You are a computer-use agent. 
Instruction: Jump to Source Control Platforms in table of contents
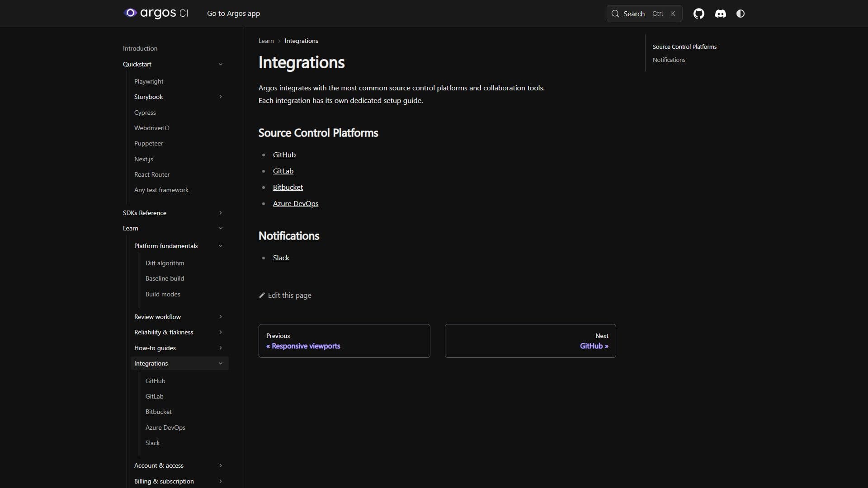click(x=684, y=47)
